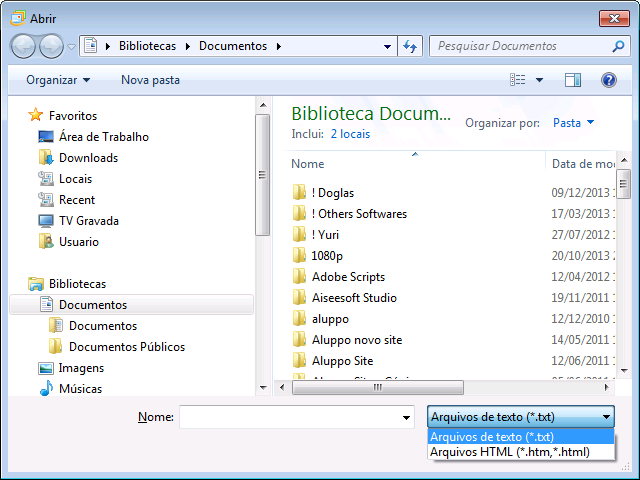Screen dimensions: 640x480
Task: Collapse the file type combo box
Action: (521, 417)
